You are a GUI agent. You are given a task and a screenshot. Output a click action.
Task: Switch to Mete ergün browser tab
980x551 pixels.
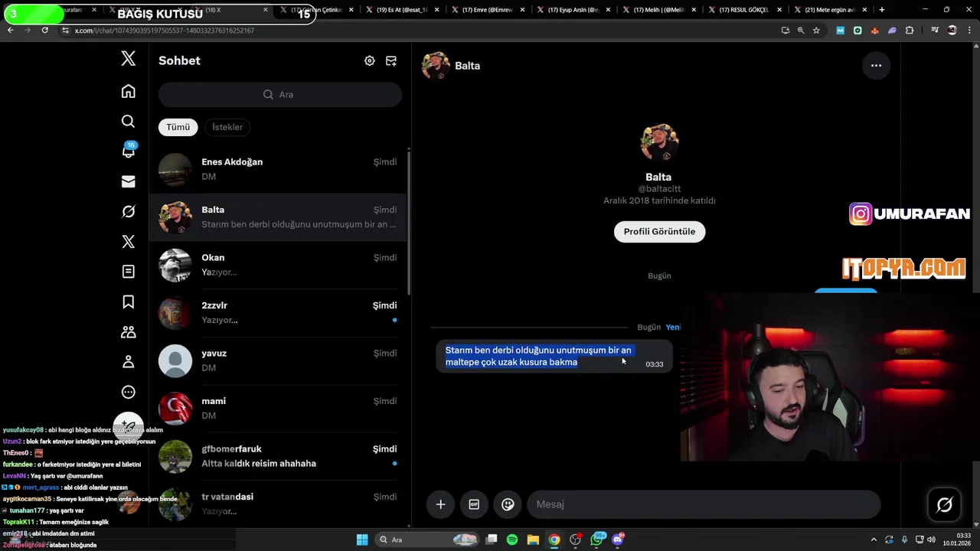(x=831, y=10)
